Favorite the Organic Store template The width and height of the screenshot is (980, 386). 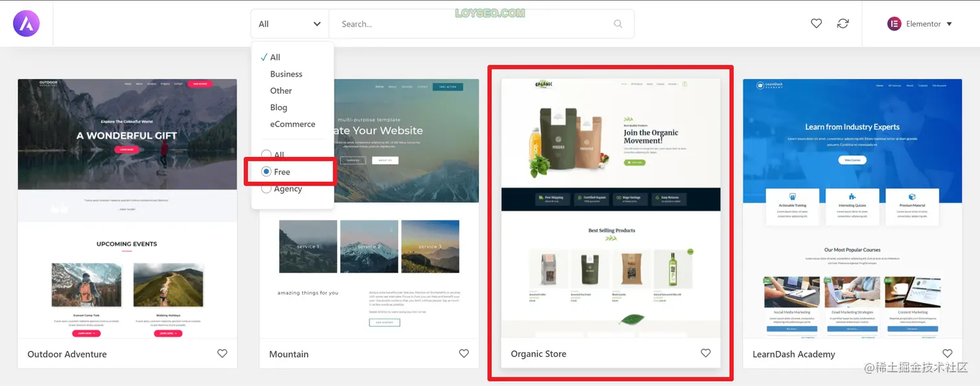[706, 353]
